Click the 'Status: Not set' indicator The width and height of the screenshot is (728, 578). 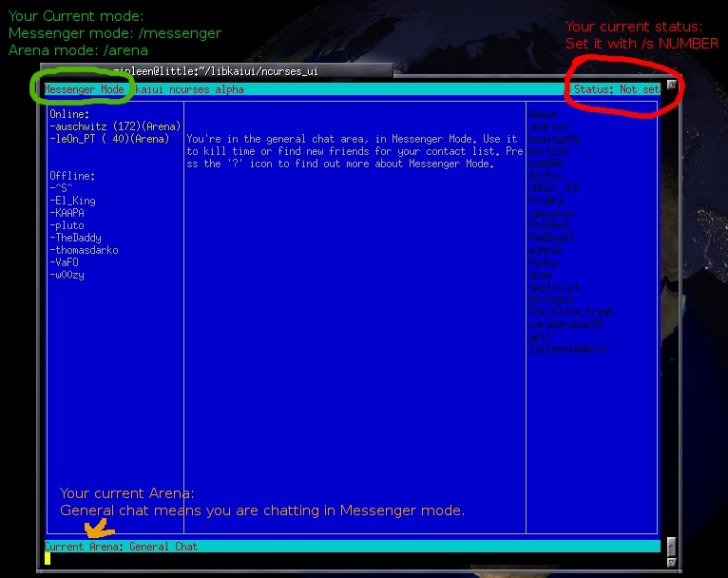pos(617,89)
